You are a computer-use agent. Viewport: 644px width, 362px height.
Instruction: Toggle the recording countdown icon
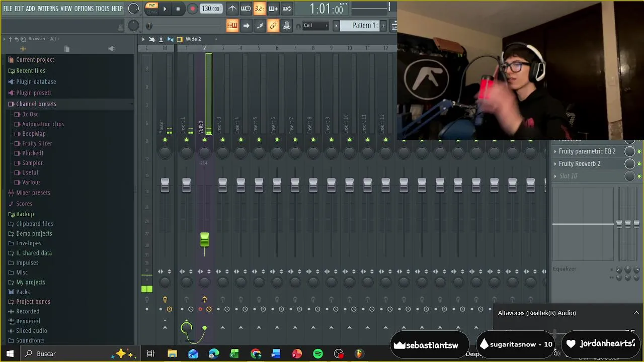pos(259,9)
